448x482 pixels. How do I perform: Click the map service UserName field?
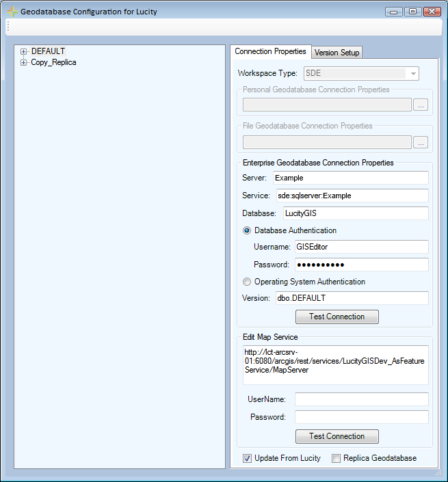coord(362,399)
